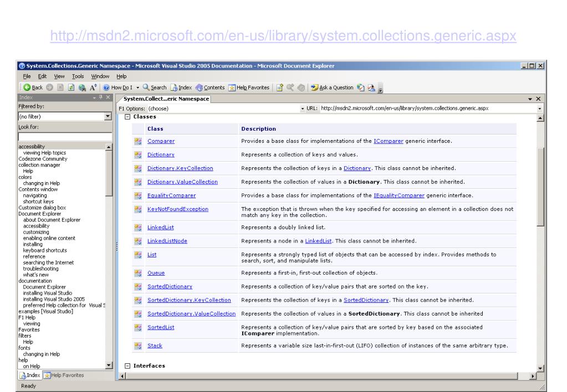Go Back using the green arrow
Image resolution: width=567 pixels, height=392 pixels.
33,87
